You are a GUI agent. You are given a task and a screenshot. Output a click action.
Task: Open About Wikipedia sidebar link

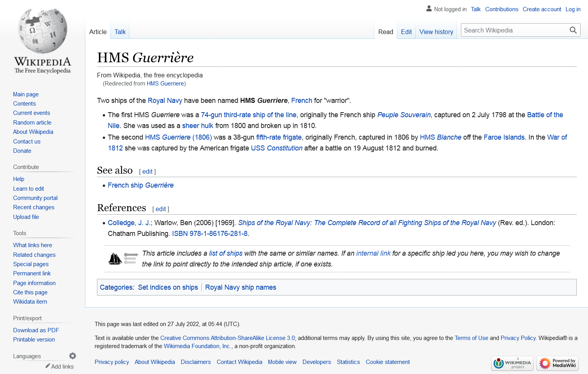33,132
